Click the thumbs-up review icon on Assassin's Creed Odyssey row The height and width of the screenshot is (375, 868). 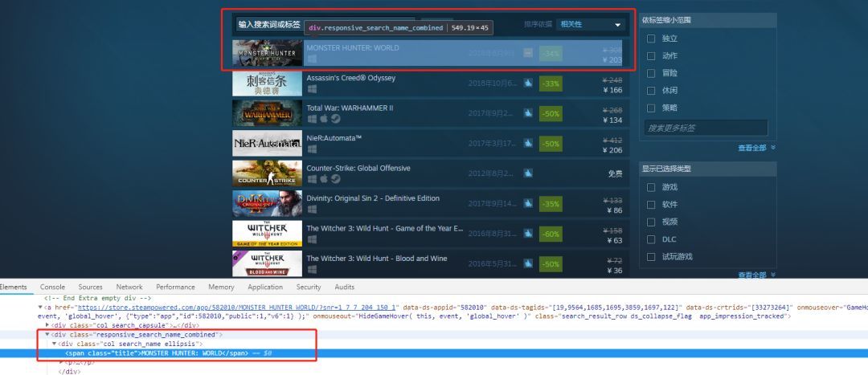[x=528, y=83]
